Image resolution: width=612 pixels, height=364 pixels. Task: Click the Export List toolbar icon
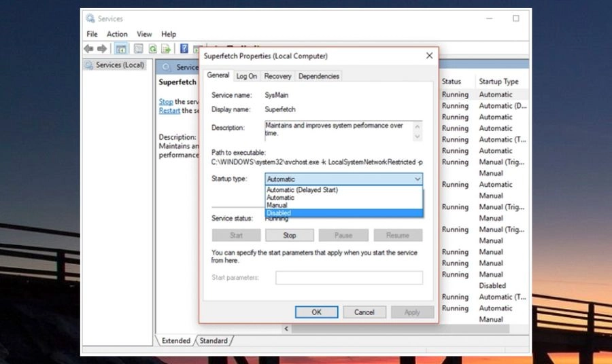tap(166, 49)
